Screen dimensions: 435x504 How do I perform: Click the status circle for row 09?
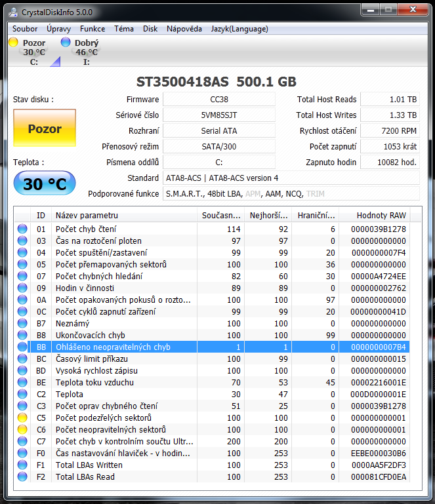[22, 288]
